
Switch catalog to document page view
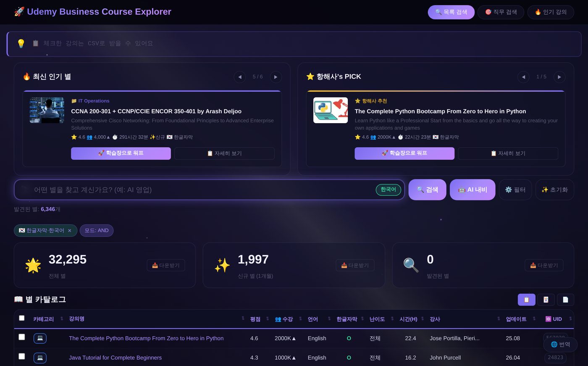pos(565,300)
